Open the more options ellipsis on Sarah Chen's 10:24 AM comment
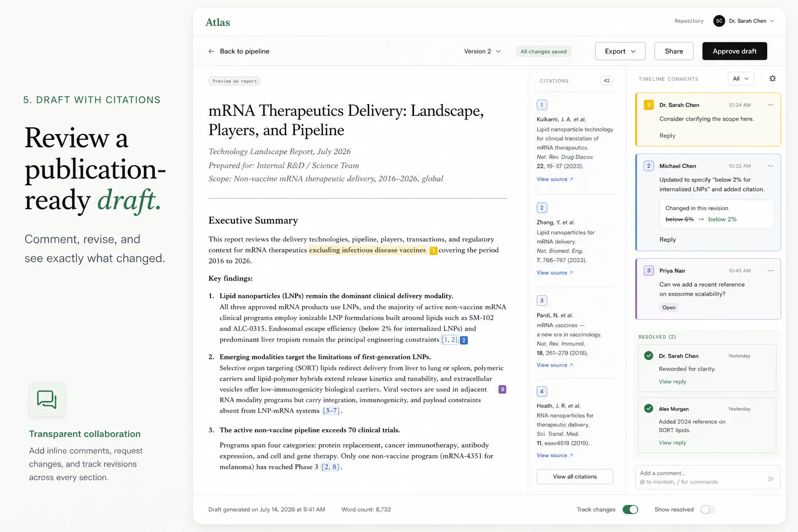The image size is (798, 532). pyautogui.click(x=770, y=105)
